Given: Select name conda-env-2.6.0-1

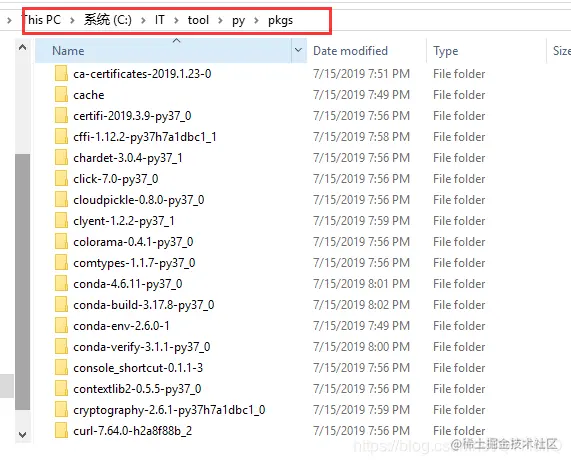Looking at the screenshot, I should tap(121, 326).
